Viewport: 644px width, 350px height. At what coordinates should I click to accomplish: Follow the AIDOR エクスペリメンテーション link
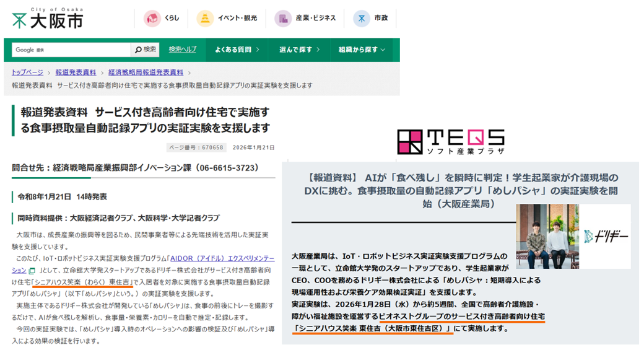[x=224, y=260]
